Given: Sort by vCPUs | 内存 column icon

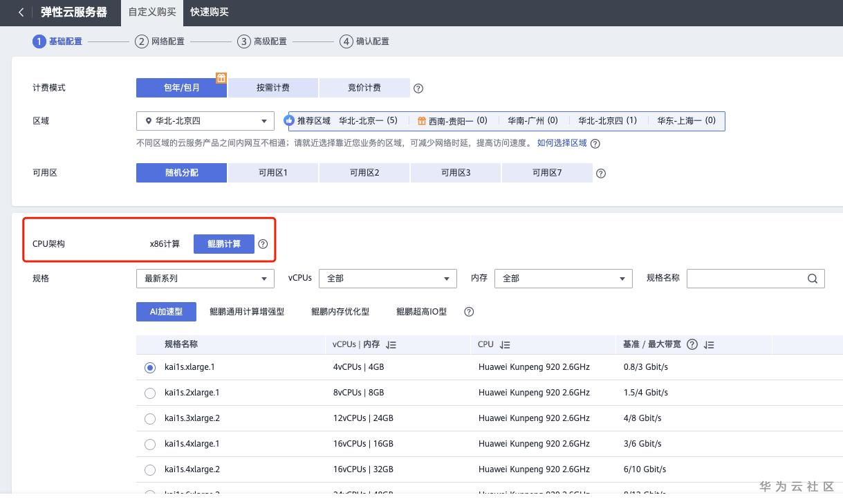Looking at the screenshot, I should pos(391,345).
